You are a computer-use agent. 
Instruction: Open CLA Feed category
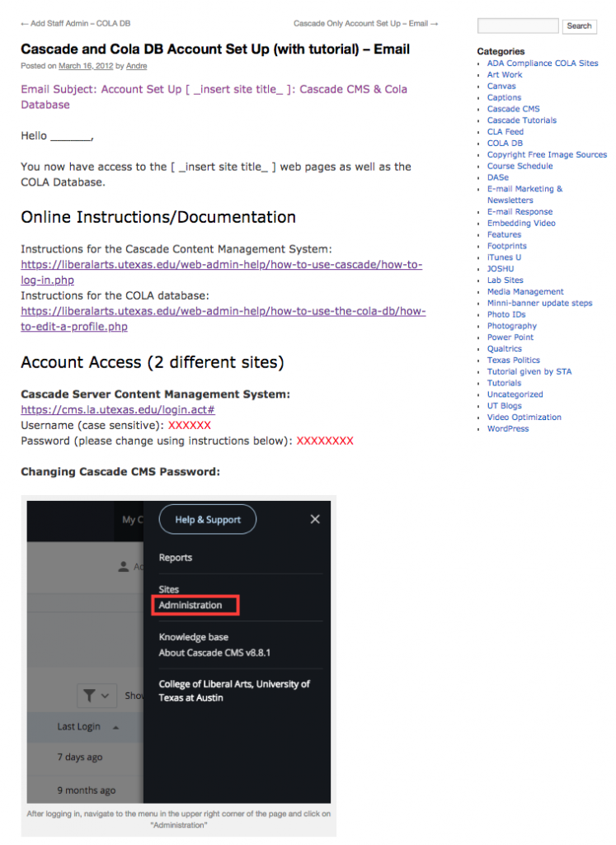[505, 131]
